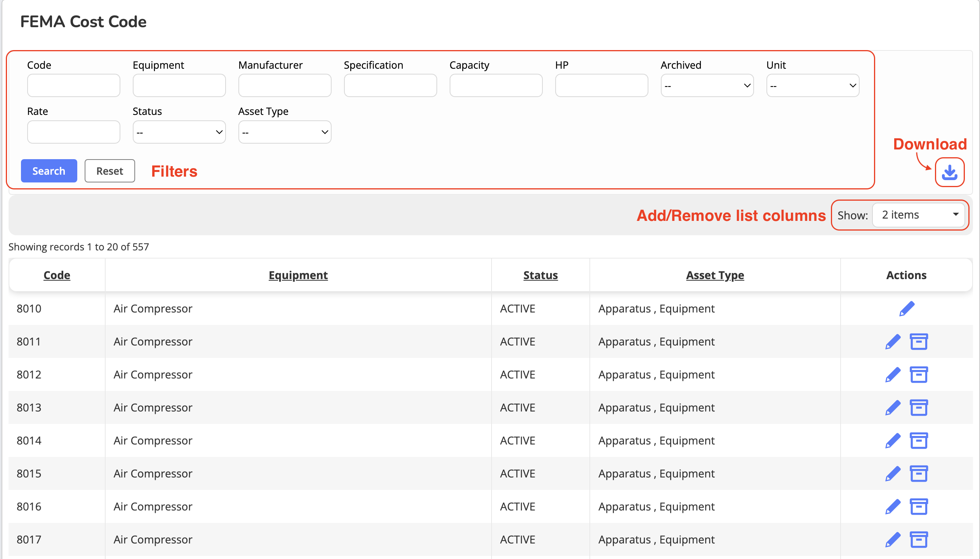Sort the table by Asset Type
Image resolution: width=980 pixels, height=559 pixels.
(715, 275)
